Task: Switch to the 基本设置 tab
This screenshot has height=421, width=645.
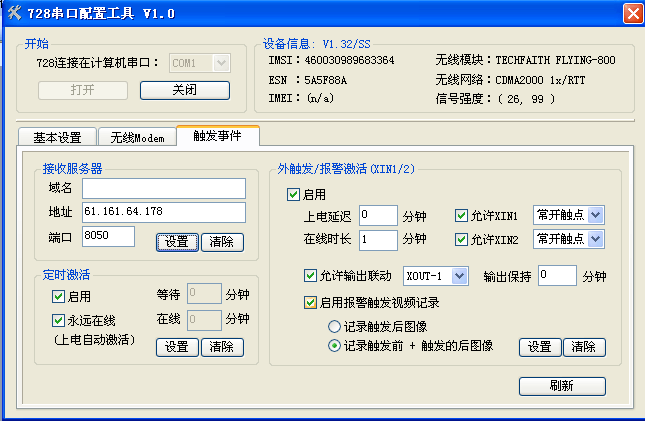Action: (57, 137)
